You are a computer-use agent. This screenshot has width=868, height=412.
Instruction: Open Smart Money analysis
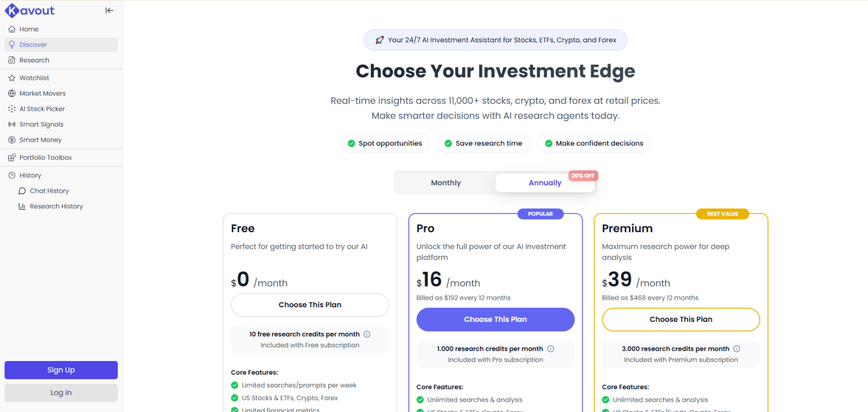coord(40,140)
